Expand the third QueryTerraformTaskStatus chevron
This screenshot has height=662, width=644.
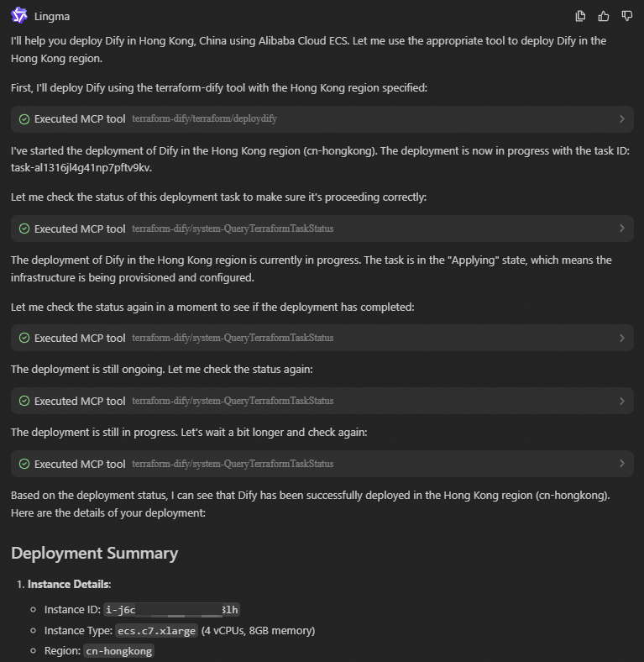click(x=621, y=401)
